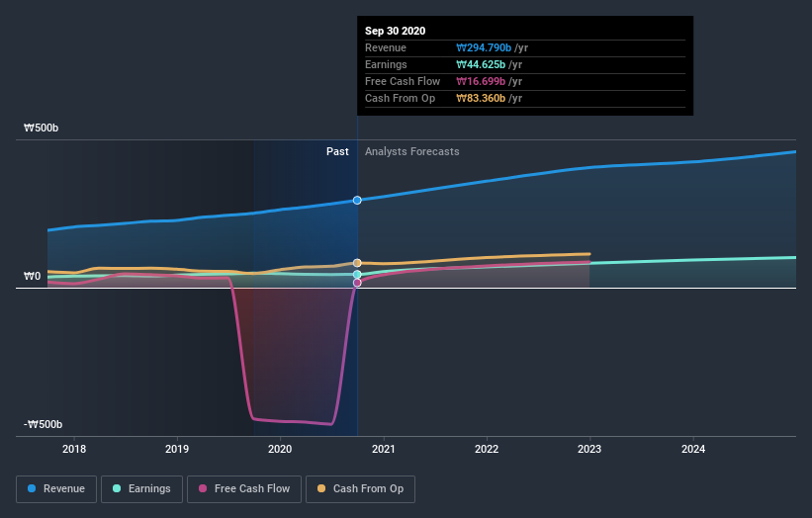
Task: Select the 2022 x-axis label
Action: click(x=487, y=449)
